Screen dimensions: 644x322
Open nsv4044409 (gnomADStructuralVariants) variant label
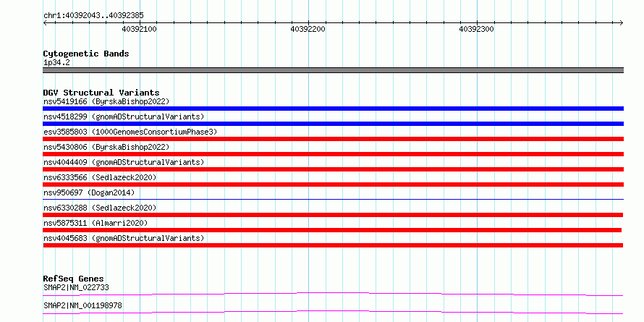coord(124,162)
